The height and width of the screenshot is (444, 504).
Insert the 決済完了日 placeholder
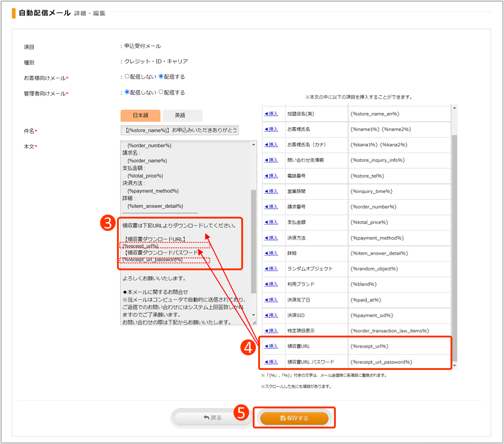point(271,300)
